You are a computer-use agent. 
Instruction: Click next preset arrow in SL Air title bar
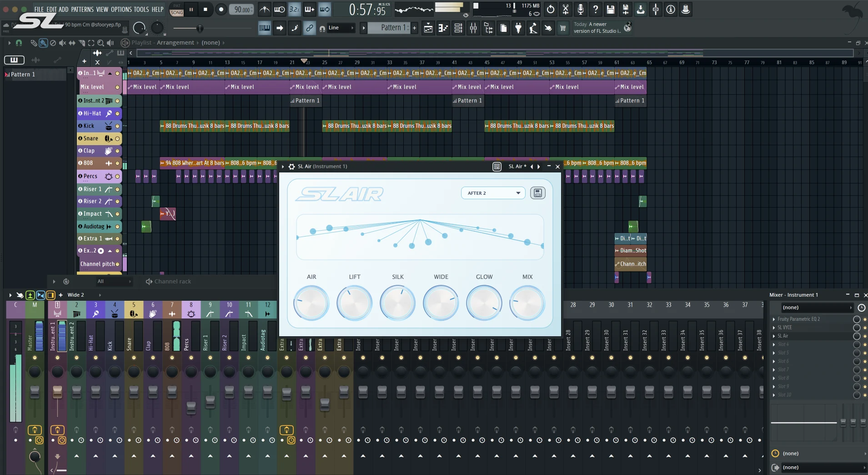[x=539, y=167]
